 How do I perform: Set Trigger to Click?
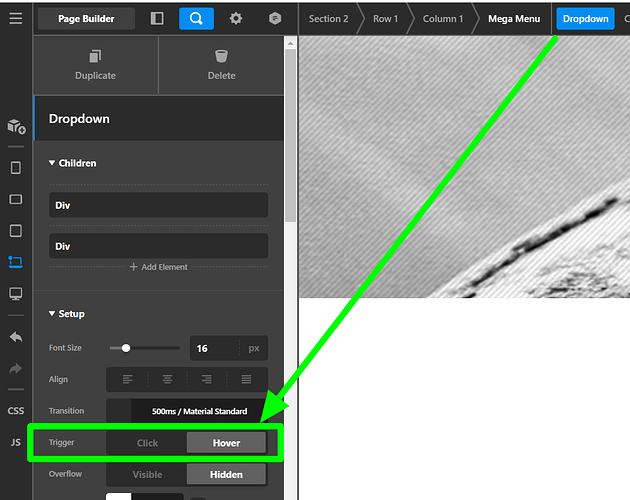(147, 442)
